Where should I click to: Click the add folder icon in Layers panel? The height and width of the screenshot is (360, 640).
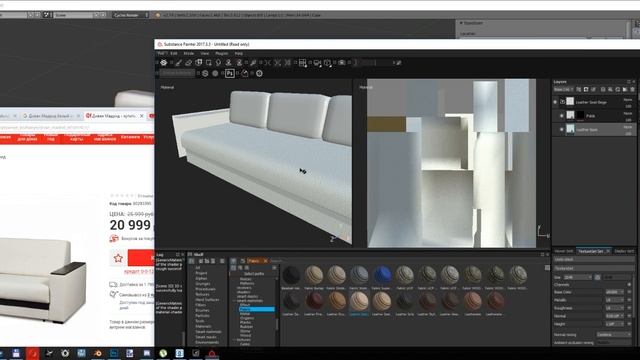pos(625,89)
